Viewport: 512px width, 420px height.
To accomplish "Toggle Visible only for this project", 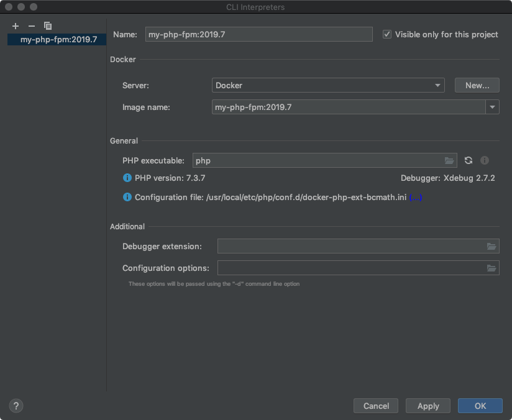I will tap(386, 34).
